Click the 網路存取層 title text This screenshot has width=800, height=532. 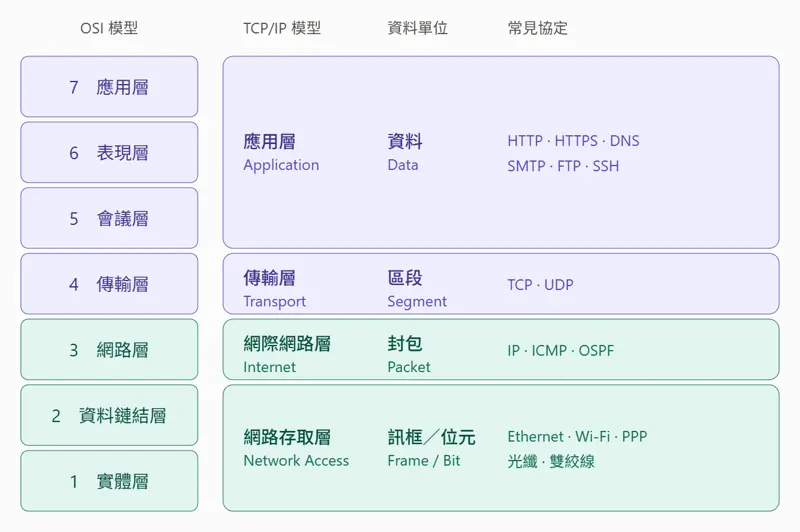tap(287, 437)
